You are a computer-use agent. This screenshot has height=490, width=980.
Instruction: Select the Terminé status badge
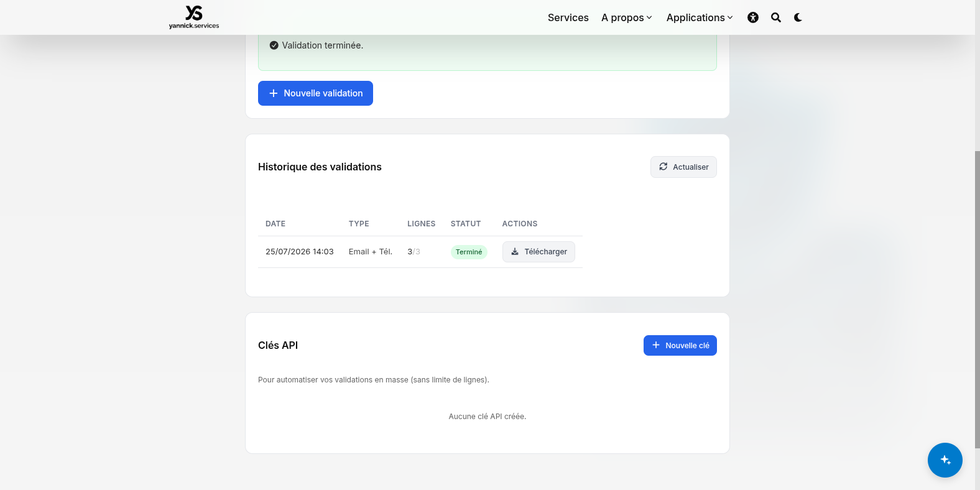[x=469, y=252]
